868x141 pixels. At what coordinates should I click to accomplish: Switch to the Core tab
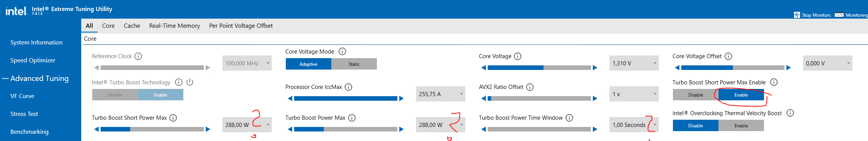108,25
